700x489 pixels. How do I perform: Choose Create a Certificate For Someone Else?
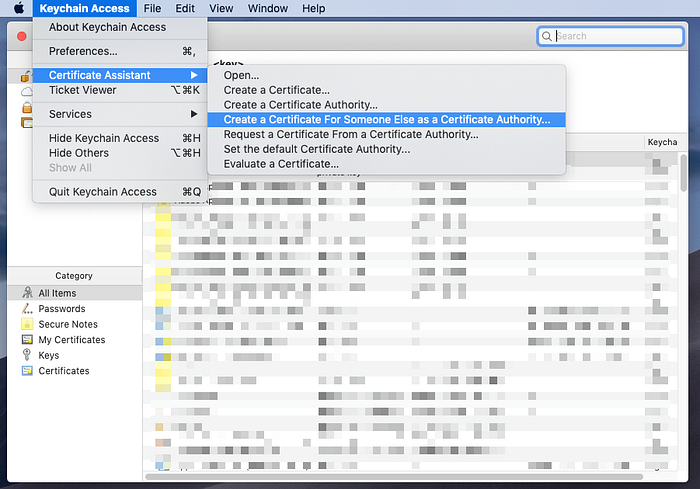[x=387, y=119]
